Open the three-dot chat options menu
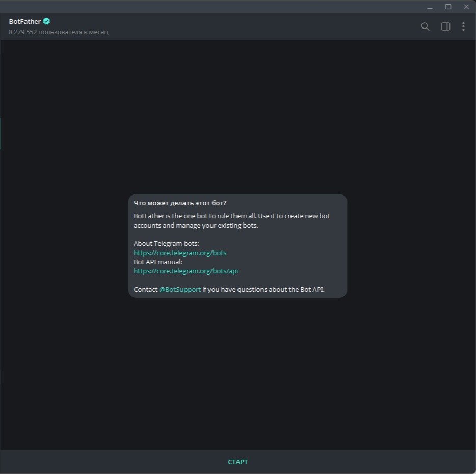The height and width of the screenshot is (474, 476). 463,26
